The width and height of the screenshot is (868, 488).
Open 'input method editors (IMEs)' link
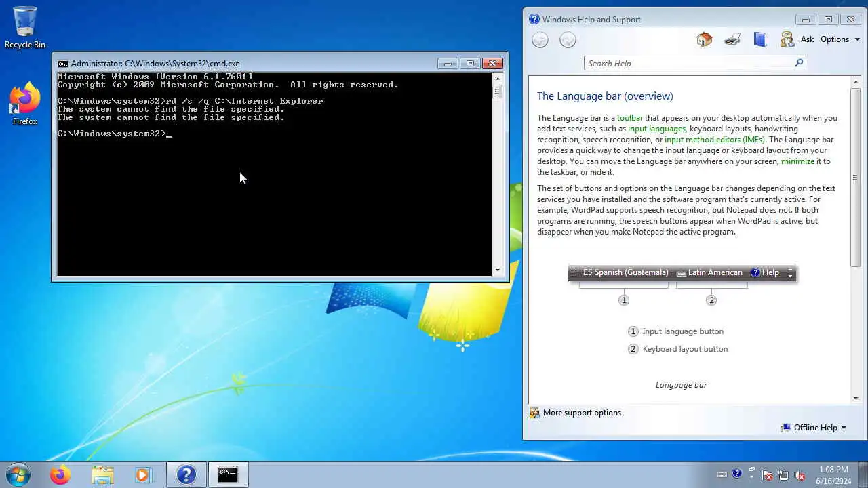(715, 140)
